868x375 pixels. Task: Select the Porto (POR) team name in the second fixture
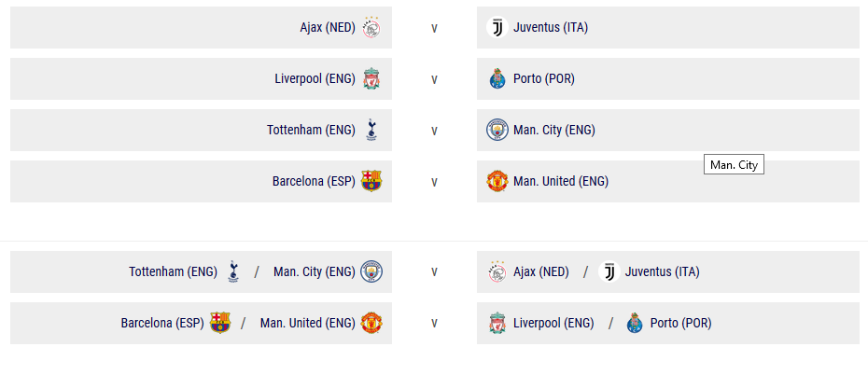tap(544, 78)
